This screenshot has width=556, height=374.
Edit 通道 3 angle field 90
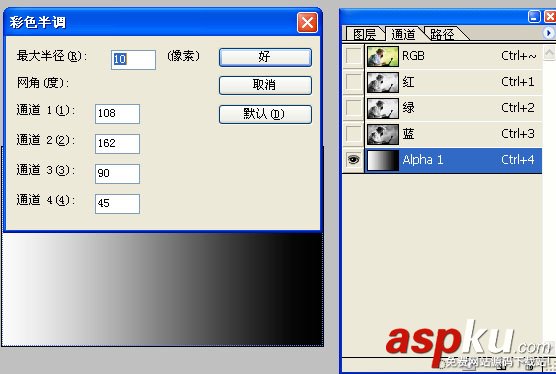click(x=117, y=174)
